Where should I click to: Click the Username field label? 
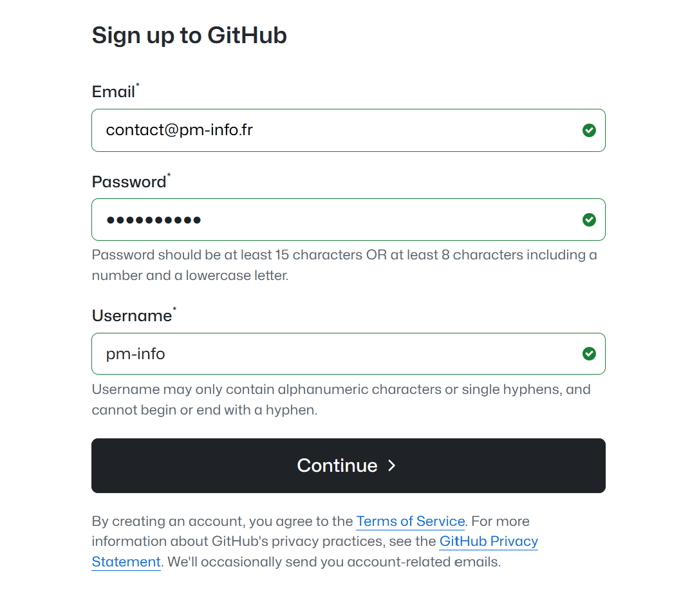[x=132, y=316]
